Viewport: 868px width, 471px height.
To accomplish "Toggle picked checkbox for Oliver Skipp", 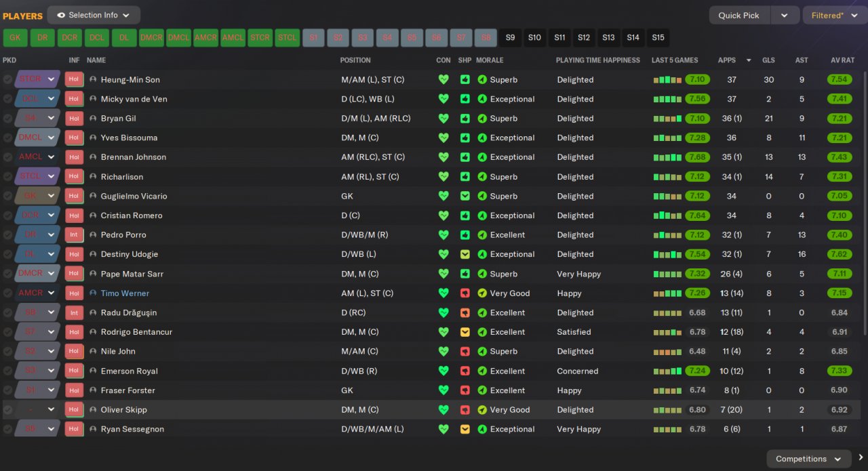I will pos(7,410).
